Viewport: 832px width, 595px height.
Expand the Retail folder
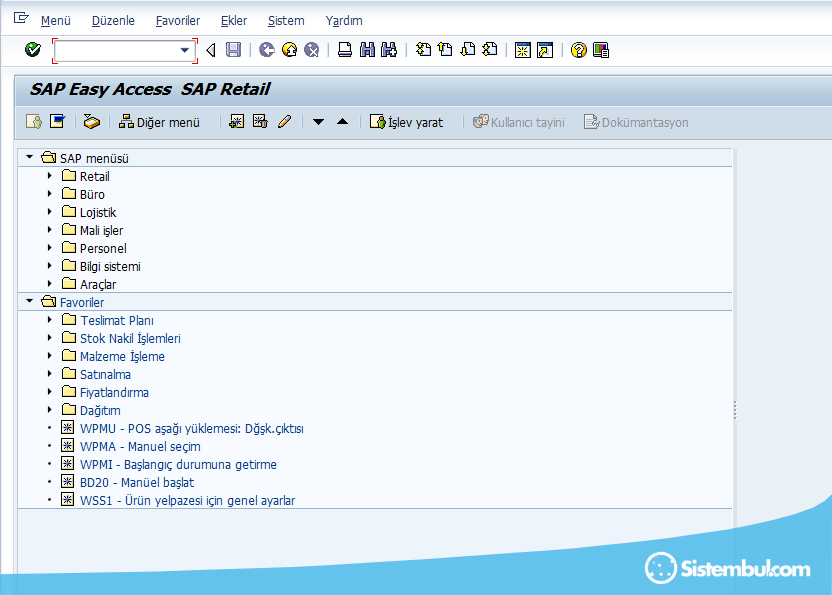coord(50,176)
